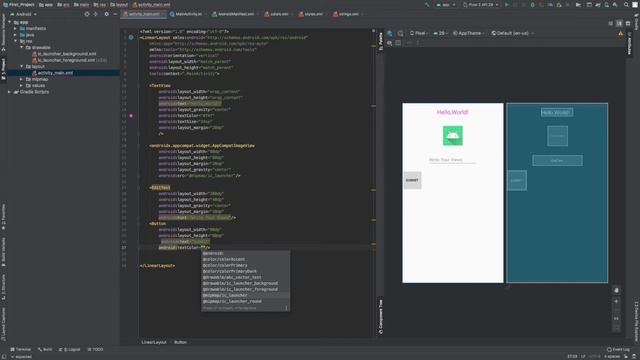Select @mipmap/ic_launcher_round suggestion
Screen dimensions: 640x360
coord(232,301)
